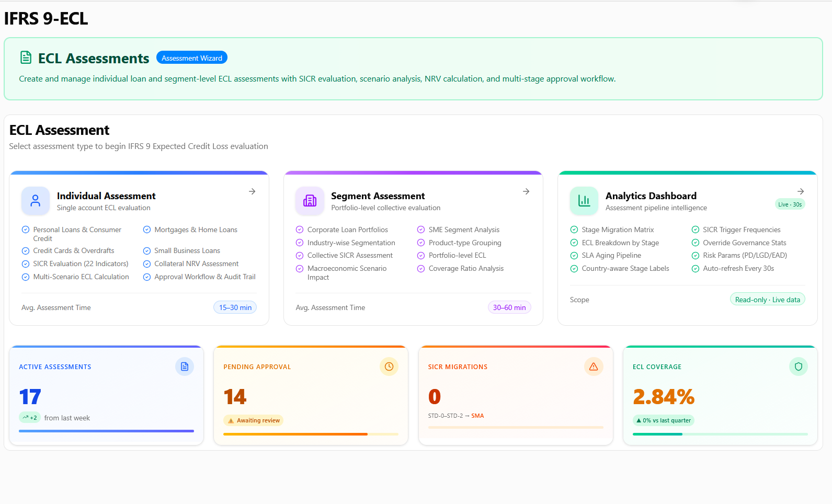This screenshot has height=504, width=832.
Task: Click the 15–30 min time pill
Action: [235, 307]
